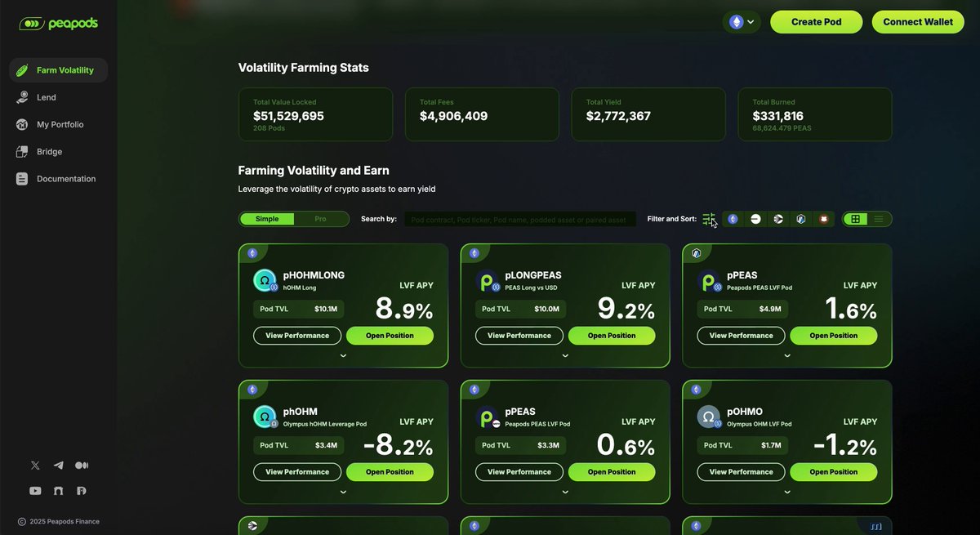980x535 pixels.
Task: Switch to Pro mode
Action: [x=321, y=219]
